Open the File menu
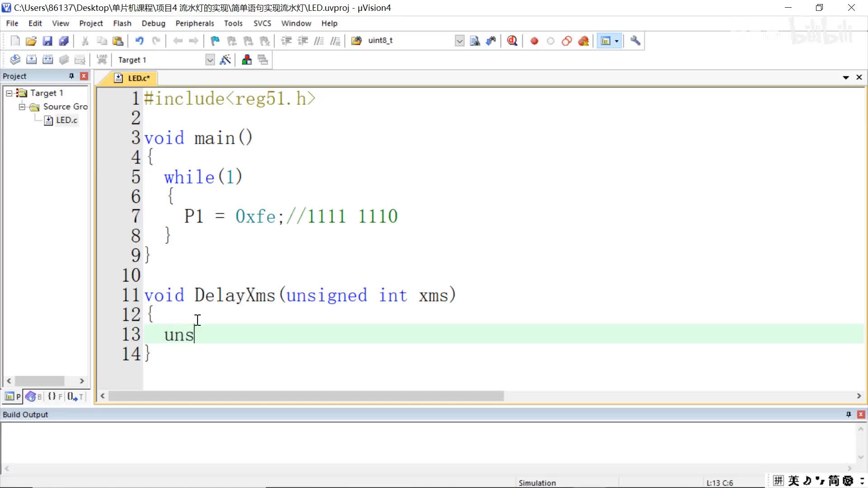Viewport: 868px width, 488px height. click(x=12, y=23)
